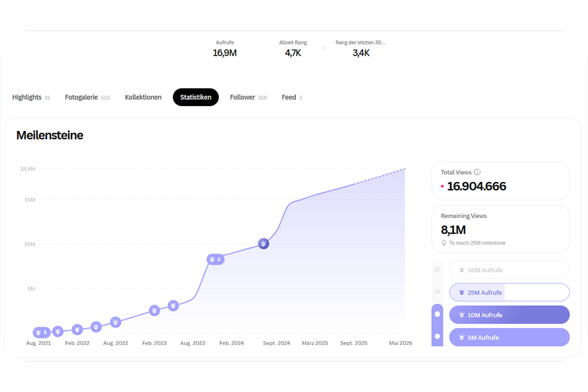This screenshot has height=392, width=588.
Task: Click the pin icon beside the 25M milestone text
Action: 444,243
